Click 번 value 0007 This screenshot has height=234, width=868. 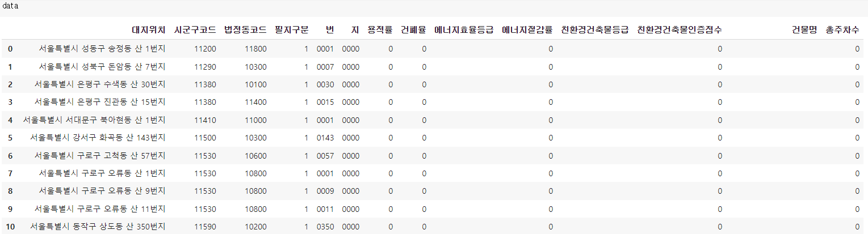(325, 67)
